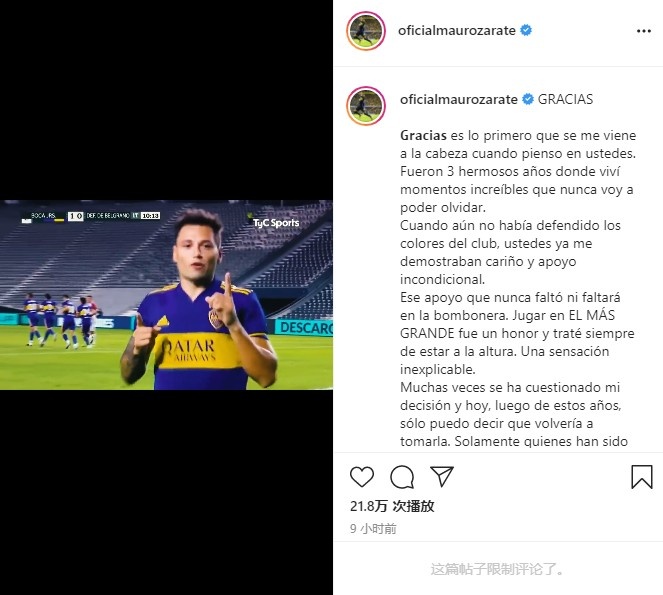Click the DESCARG advertising board in the video
Screen dimensions: 663x595
tap(304, 327)
